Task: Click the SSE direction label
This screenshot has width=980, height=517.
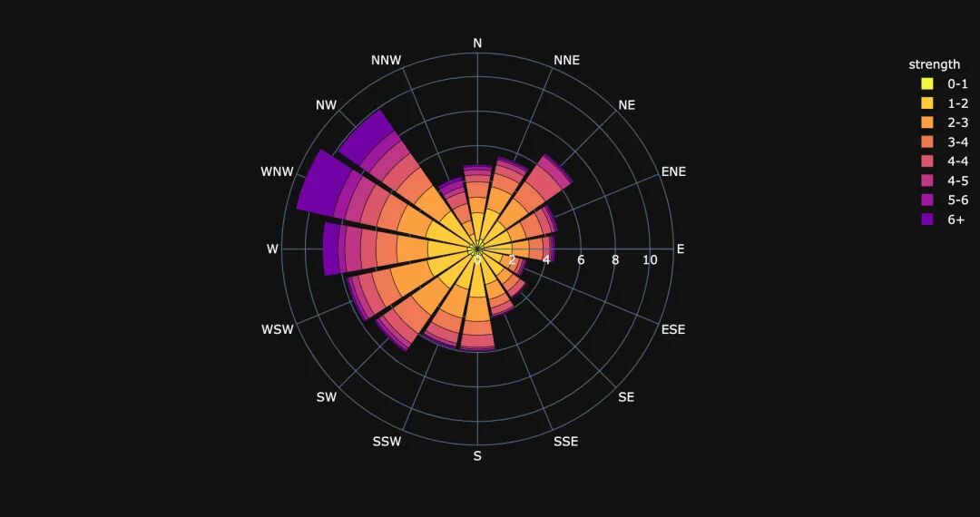Action: click(x=565, y=442)
